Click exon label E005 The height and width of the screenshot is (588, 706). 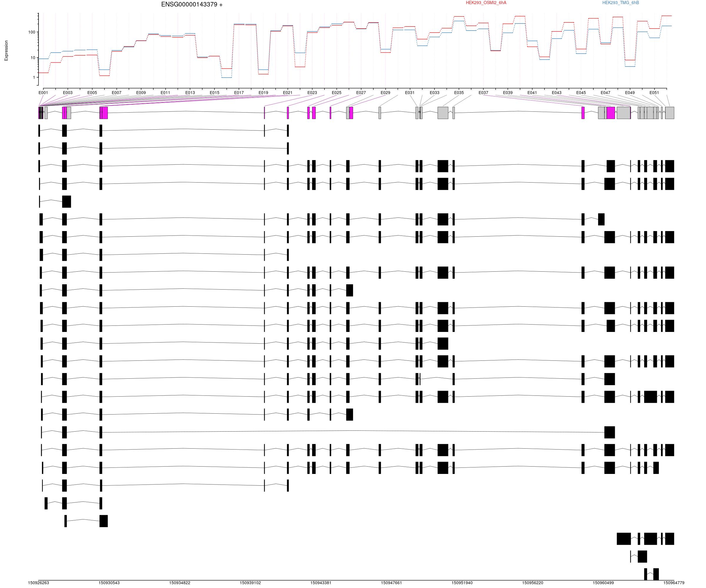pyautogui.click(x=92, y=93)
